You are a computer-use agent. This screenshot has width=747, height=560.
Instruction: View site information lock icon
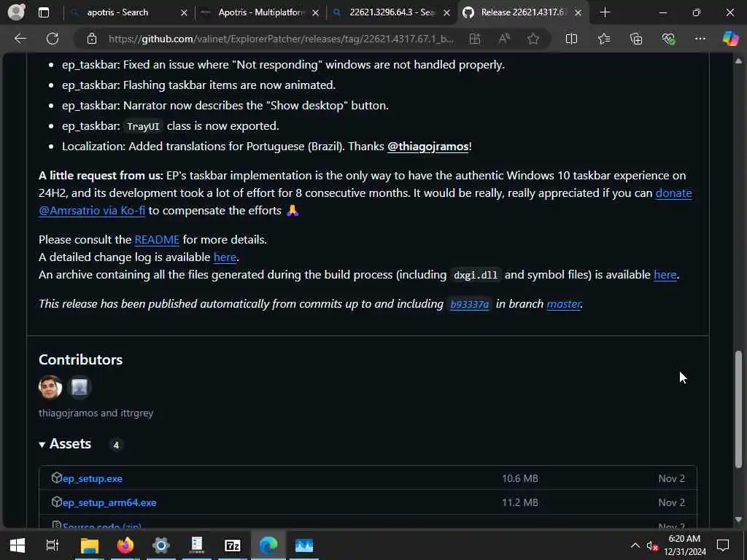[92, 39]
